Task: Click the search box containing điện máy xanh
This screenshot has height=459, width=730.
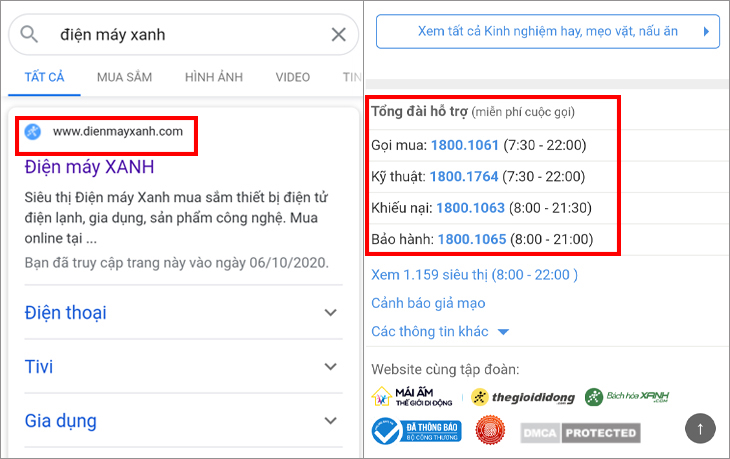Action: pos(183,34)
